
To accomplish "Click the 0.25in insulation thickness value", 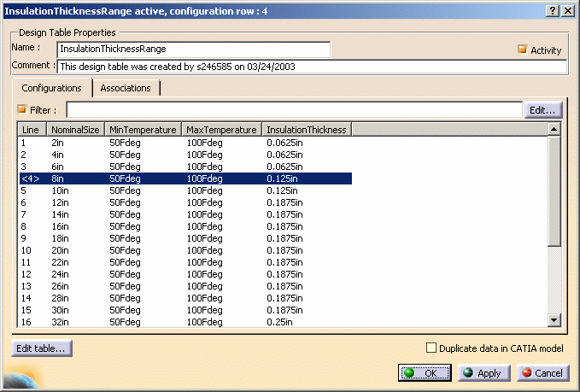I will click(279, 322).
